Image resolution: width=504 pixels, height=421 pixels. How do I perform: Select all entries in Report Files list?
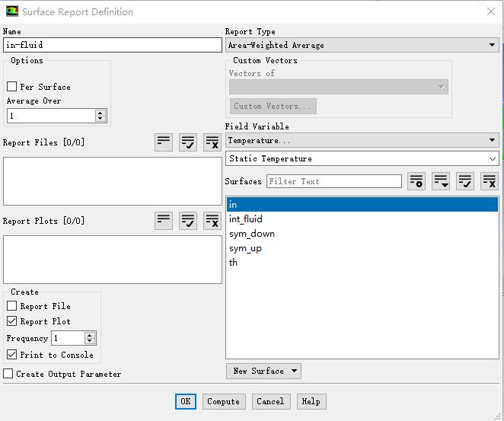pyautogui.click(x=188, y=142)
